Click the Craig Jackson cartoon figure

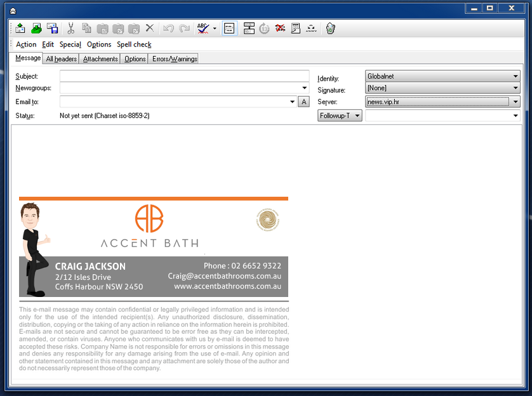point(35,249)
